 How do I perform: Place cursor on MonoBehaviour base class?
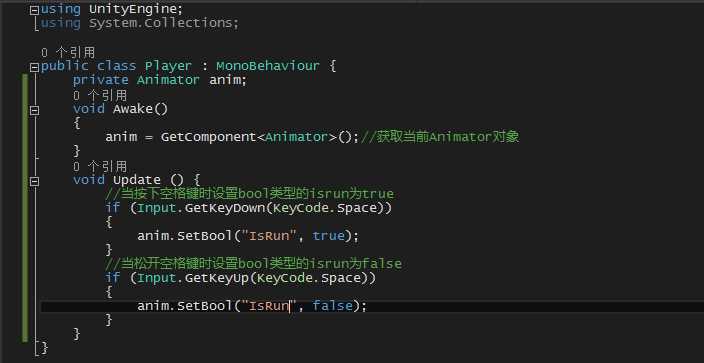pyautogui.click(x=268, y=66)
